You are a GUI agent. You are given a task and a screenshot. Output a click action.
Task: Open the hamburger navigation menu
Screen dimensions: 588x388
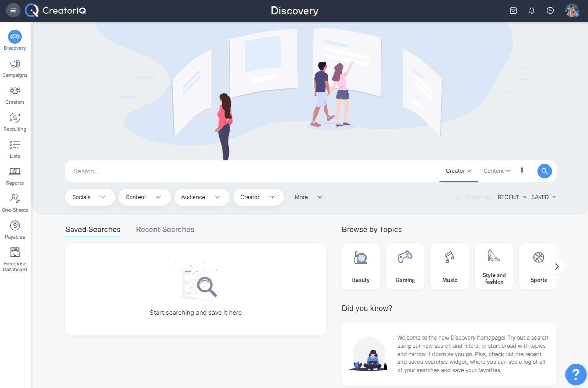13,10
